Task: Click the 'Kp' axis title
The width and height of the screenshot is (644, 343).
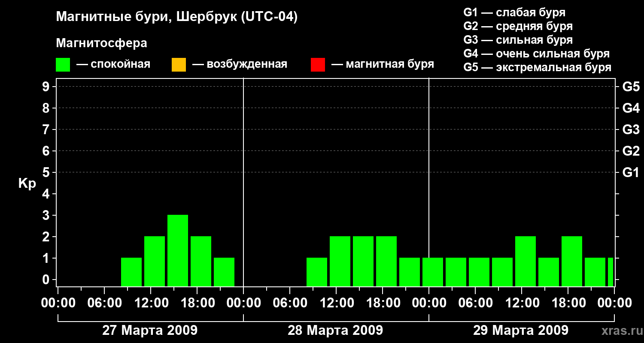Action: (27, 184)
